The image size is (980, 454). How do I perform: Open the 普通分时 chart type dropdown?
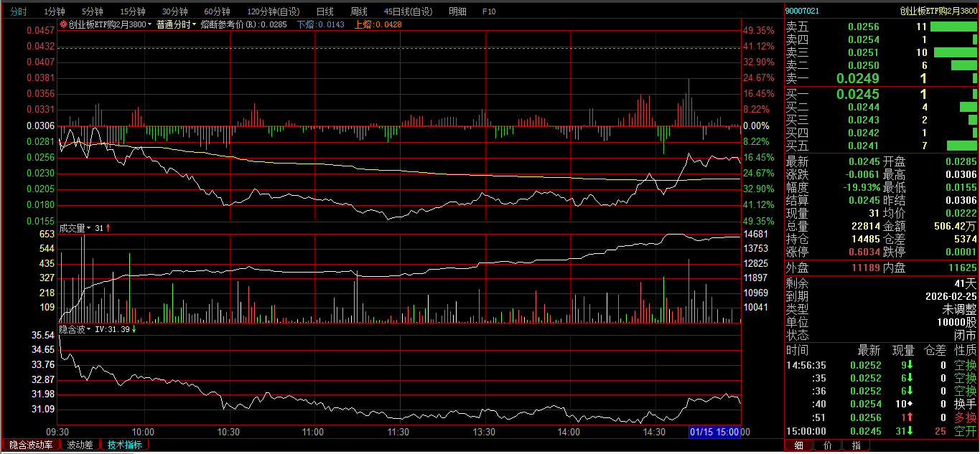pos(176,24)
